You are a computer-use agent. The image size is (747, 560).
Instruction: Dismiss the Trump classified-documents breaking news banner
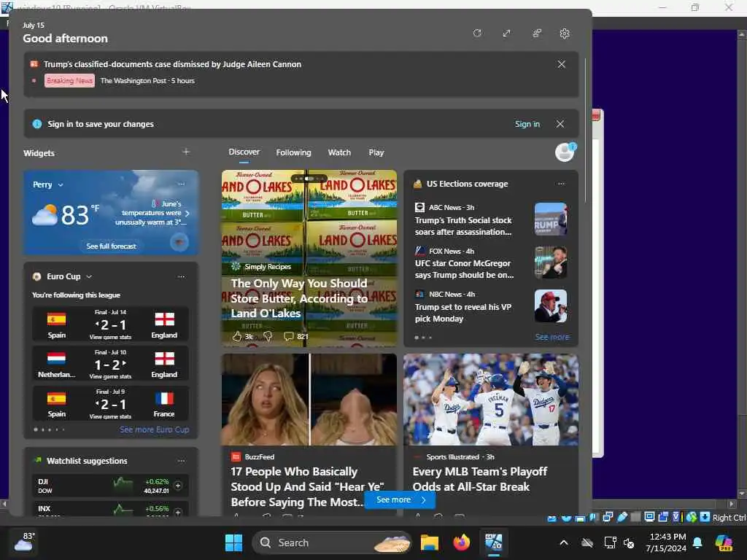(x=561, y=64)
